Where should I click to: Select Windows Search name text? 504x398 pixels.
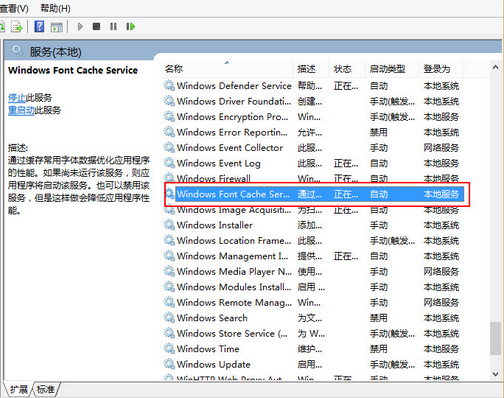[212, 318]
